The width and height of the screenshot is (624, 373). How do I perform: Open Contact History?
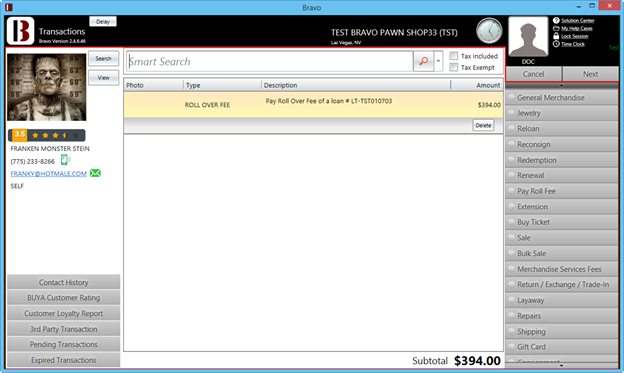click(x=63, y=282)
